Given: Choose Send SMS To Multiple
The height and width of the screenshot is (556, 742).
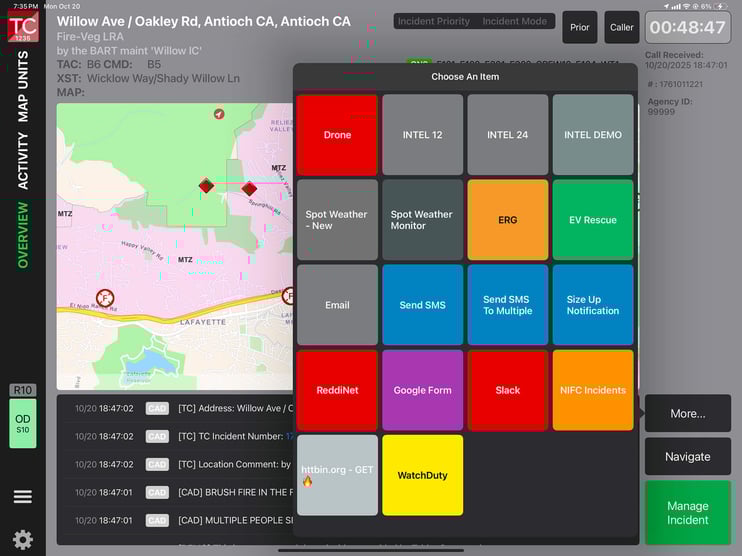Looking at the screenshot, I should click(507, 305).
